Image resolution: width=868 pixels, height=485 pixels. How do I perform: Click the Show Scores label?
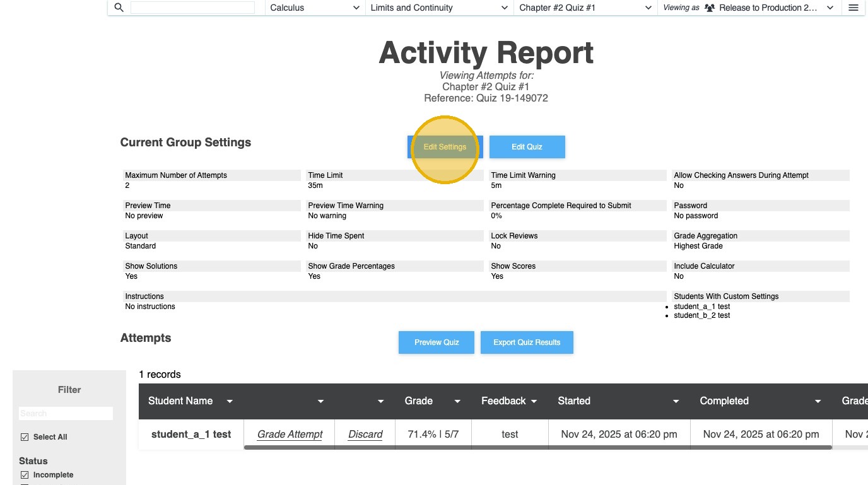(x=513, y=266)
